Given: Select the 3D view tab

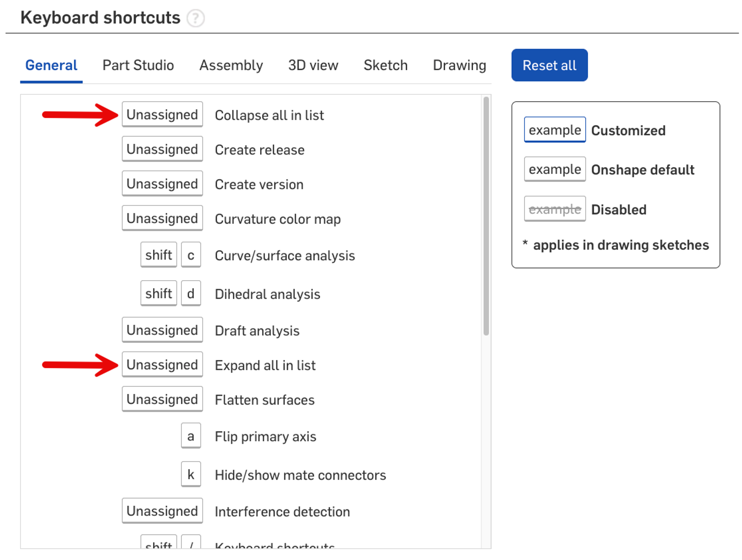Looking at the screenshot, I should tap(313, 65).
